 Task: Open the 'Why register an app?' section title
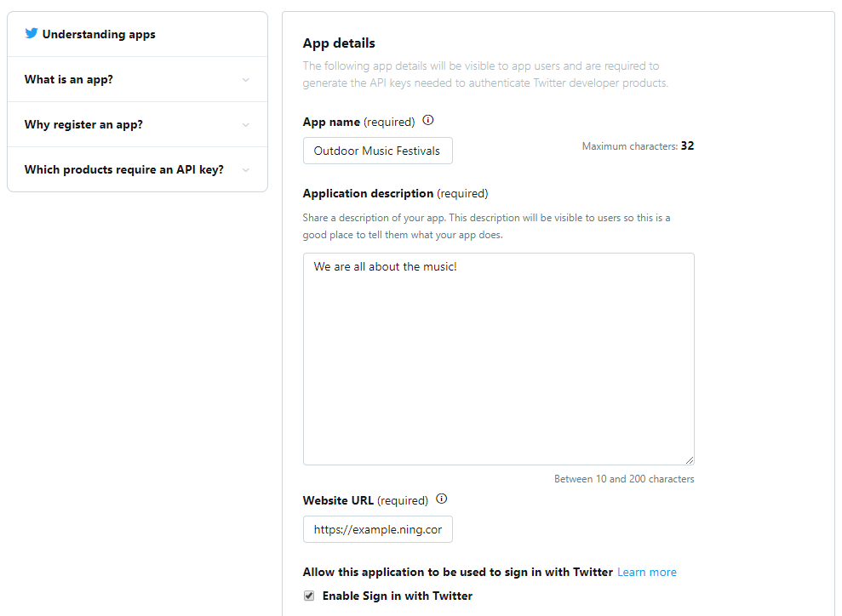(x=83, y=124)
